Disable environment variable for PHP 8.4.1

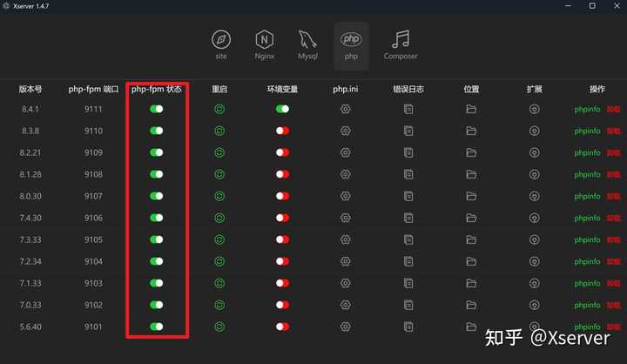click(282, 109)
